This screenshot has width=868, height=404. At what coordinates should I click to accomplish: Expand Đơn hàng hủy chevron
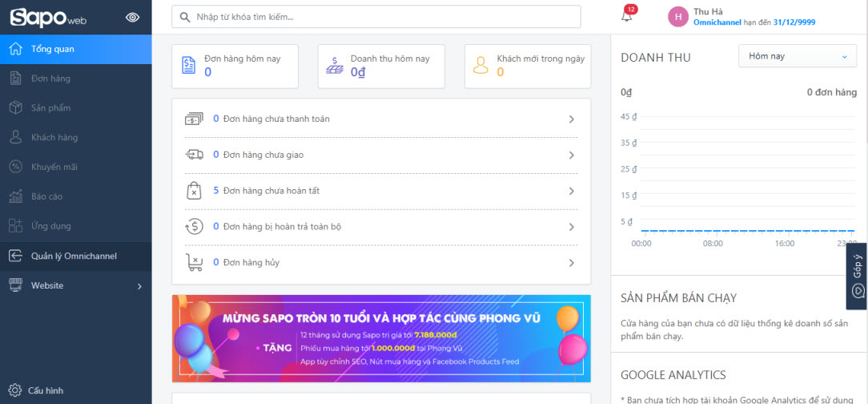click(572, 263)
